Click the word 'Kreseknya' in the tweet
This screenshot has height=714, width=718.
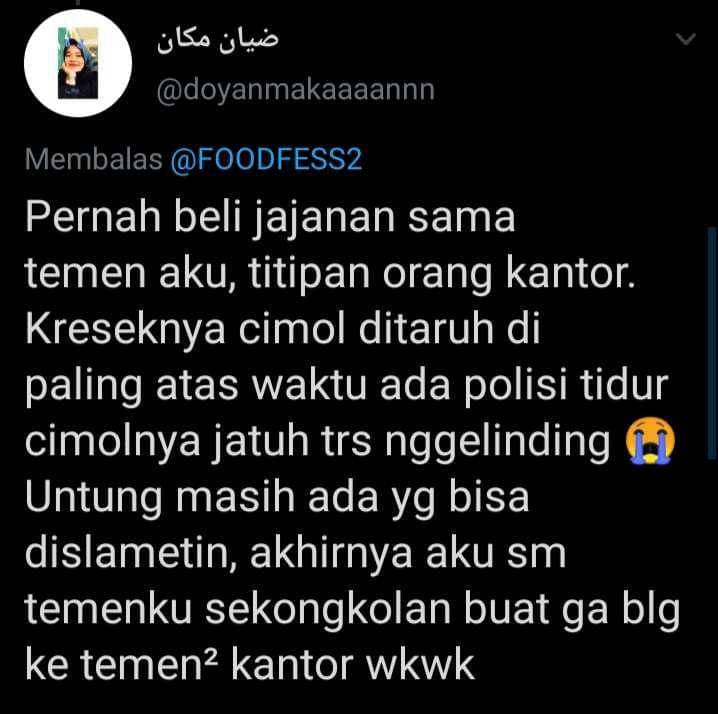click(x=125, y=330)
